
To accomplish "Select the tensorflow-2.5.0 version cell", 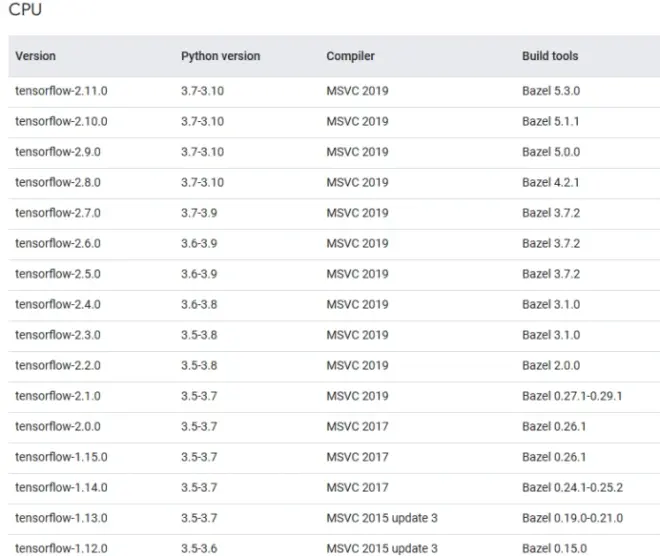I will click(58, 274).
